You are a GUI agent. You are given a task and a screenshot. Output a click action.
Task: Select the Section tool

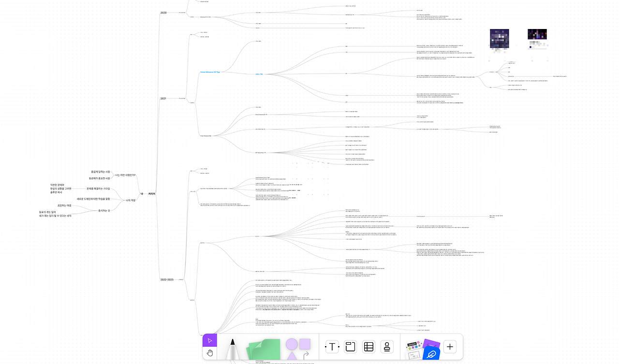point(350,347)
